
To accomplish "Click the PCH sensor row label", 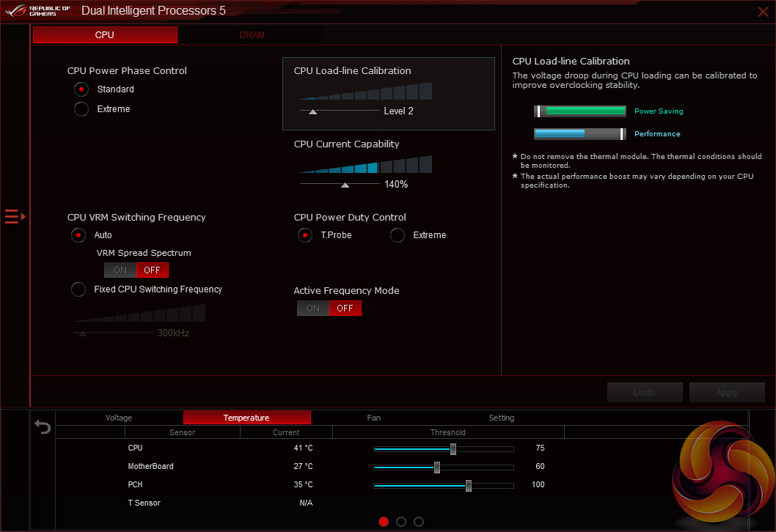I will [135, 484].
